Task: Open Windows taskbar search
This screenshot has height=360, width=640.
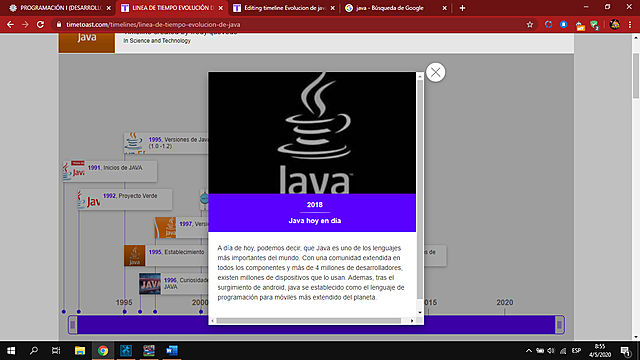Action: click(x=34, y=351)
